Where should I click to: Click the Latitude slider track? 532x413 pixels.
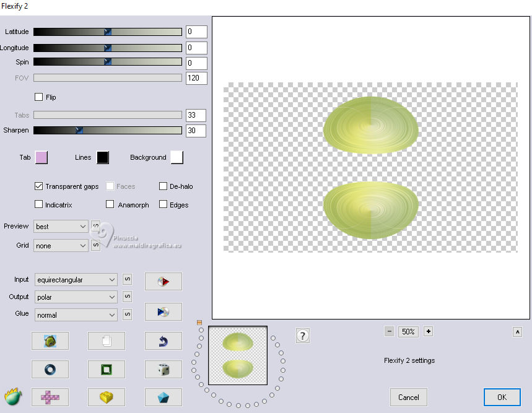(108, 32)
